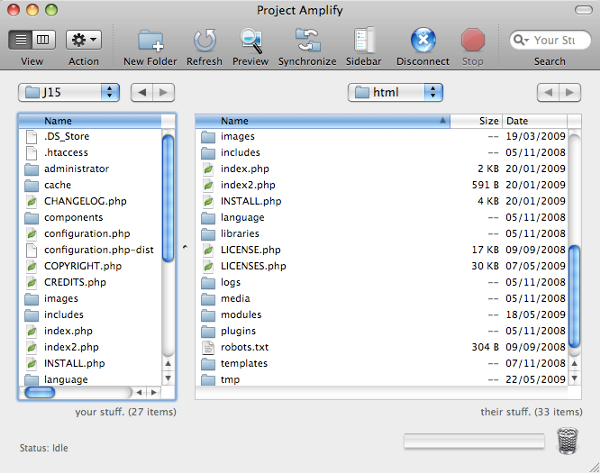This screenshot has height=473, width=600.
Task: Toggle the Sidebar icon
Action: 364,40
